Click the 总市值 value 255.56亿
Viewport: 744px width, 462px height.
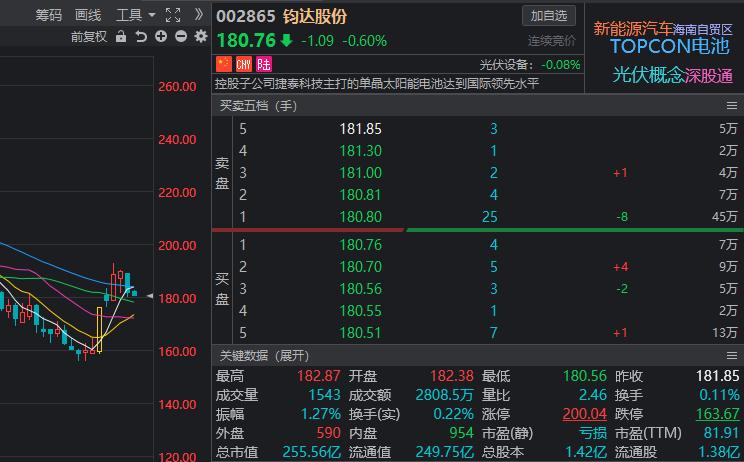(x=312, y=452)
